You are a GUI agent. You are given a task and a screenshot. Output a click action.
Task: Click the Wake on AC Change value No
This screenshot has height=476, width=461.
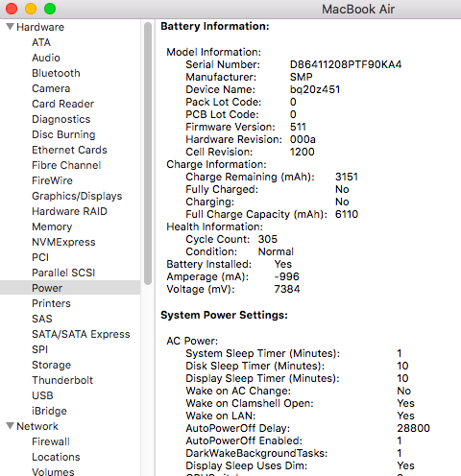(x=404, y=391)
